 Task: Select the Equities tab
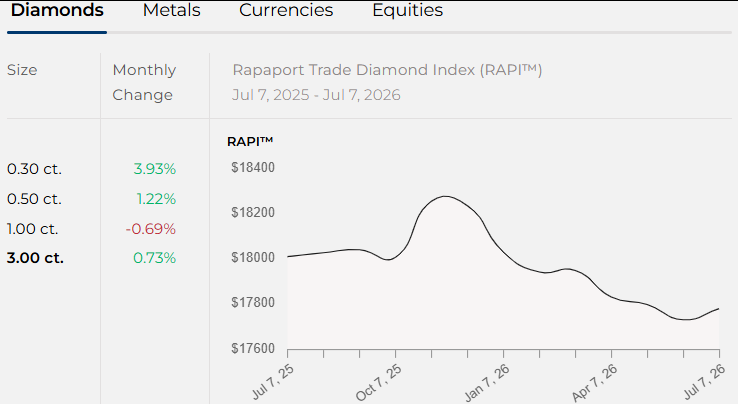tap(408, 10)
